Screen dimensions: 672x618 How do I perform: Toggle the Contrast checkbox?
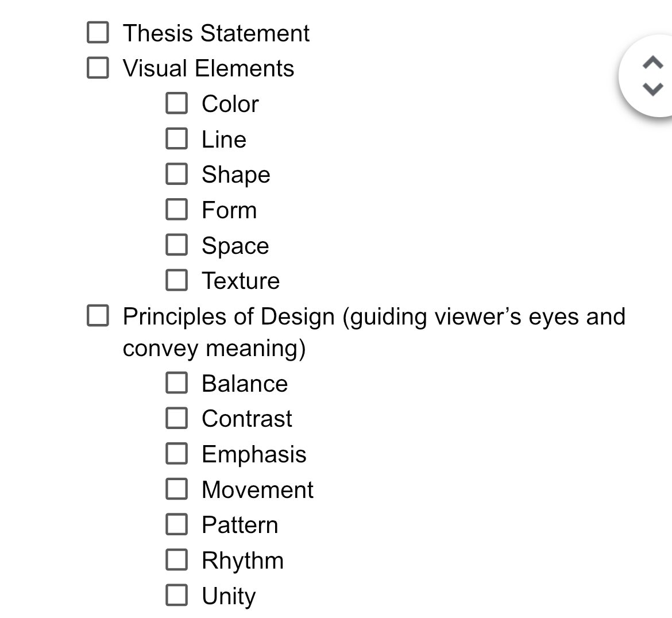[176, 418]
